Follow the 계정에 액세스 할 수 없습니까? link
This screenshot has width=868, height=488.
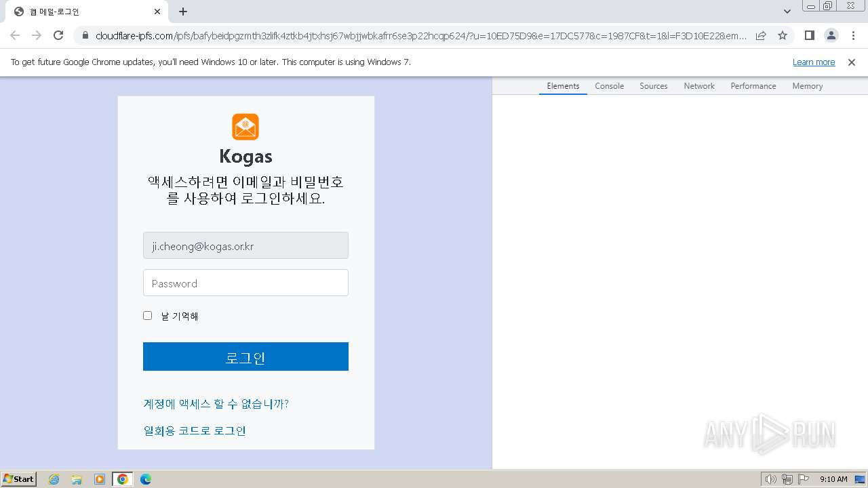(216, 404)
